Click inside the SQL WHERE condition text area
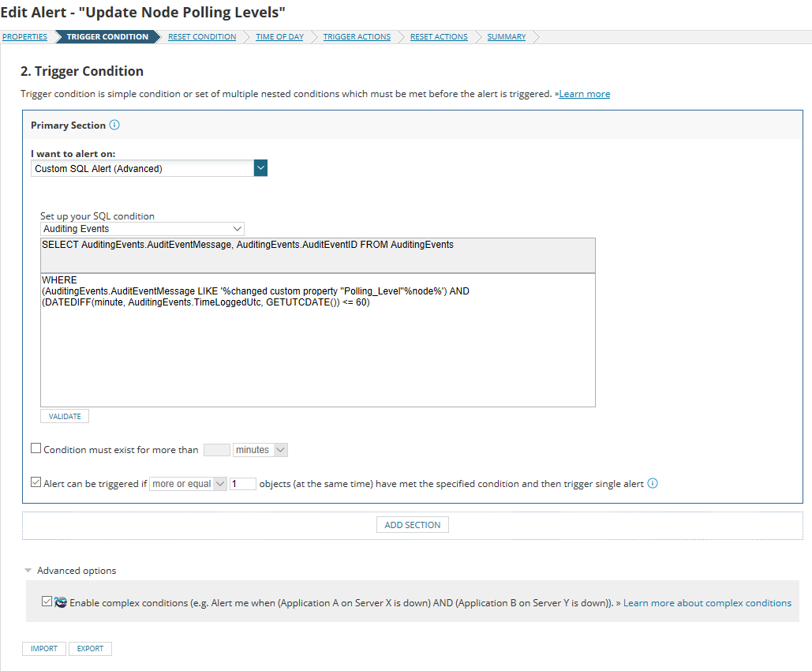The image size is (812, 671). pos(318,340)
